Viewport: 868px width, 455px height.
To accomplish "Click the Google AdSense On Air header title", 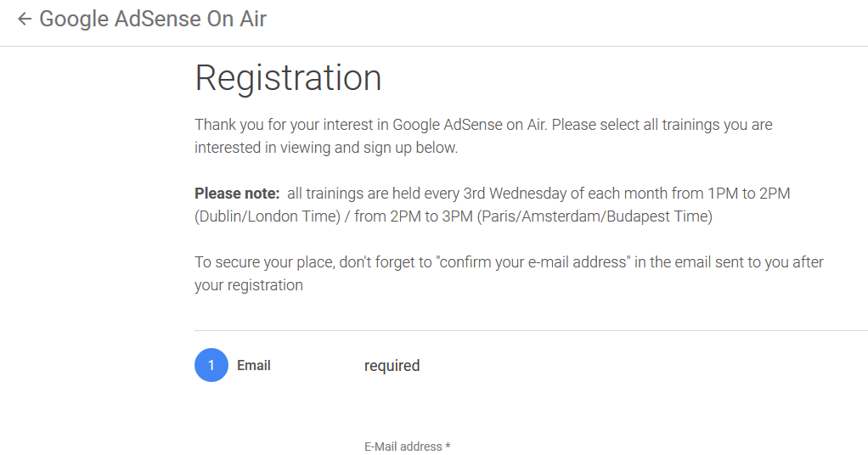I will pos(153,19).
